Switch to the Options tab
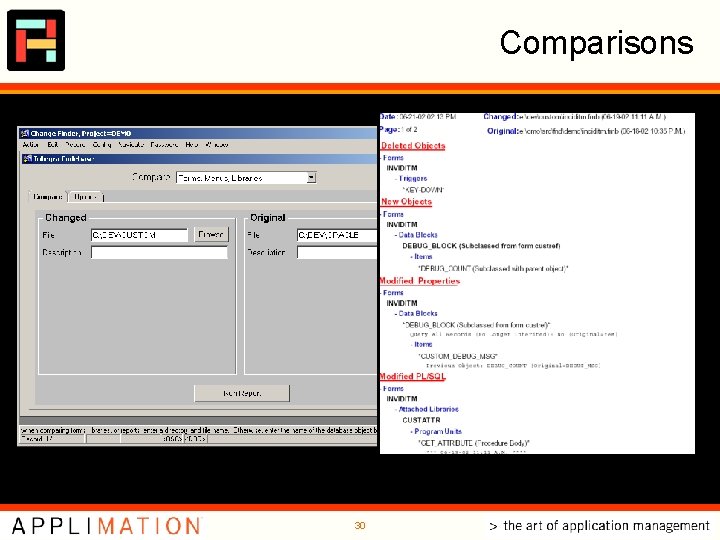 [85, 197]
